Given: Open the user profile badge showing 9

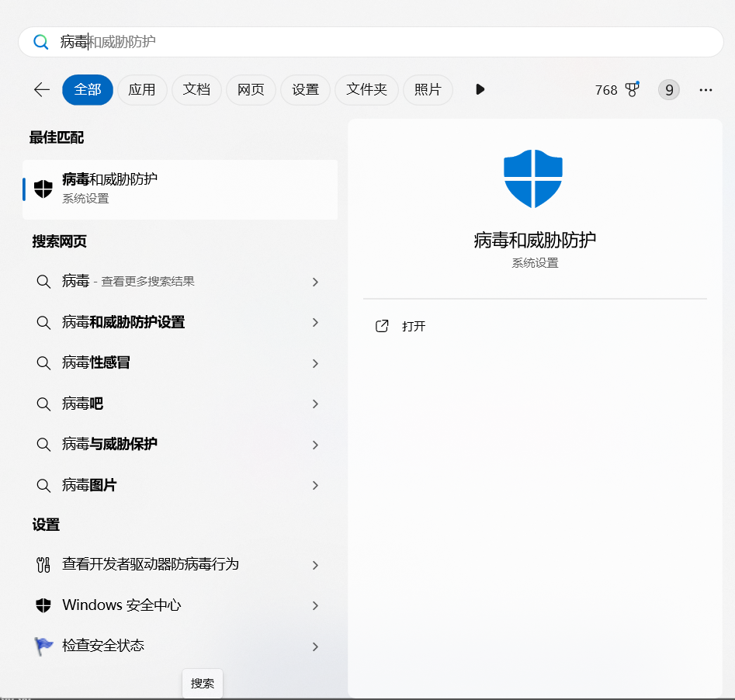Looking at the screenshot, I should [x=669, y=89].
